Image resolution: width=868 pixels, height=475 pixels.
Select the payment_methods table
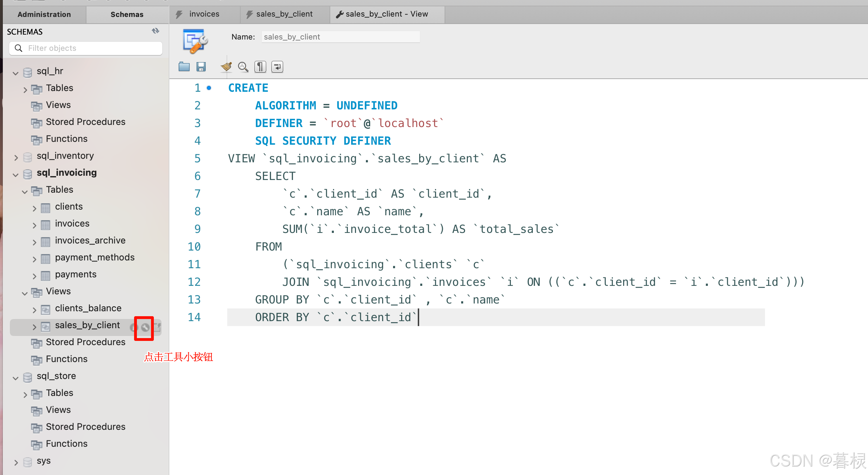pyautogui.click(x=95, y=257)
